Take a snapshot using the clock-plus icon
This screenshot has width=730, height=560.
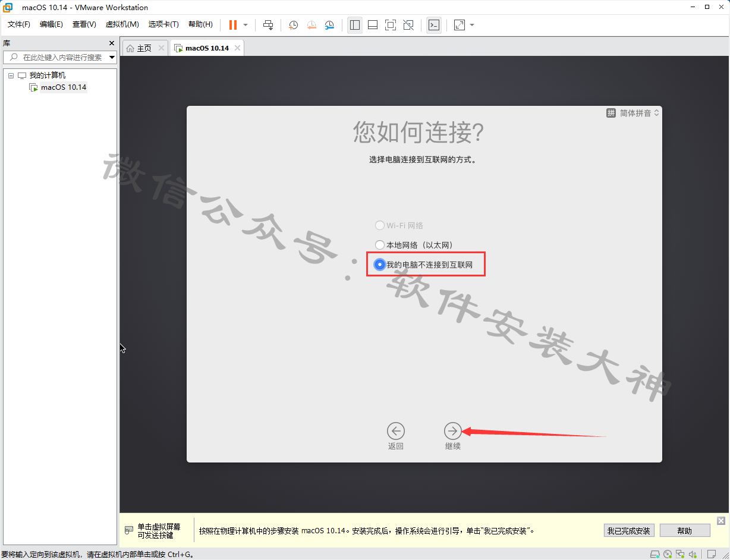pyautogui.click(x=293, y=25)
